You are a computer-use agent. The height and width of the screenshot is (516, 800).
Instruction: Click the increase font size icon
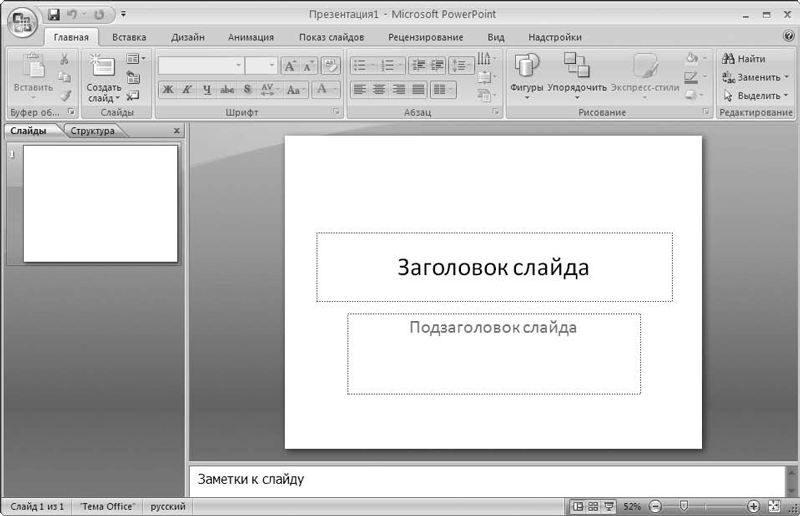pos(289,65)
